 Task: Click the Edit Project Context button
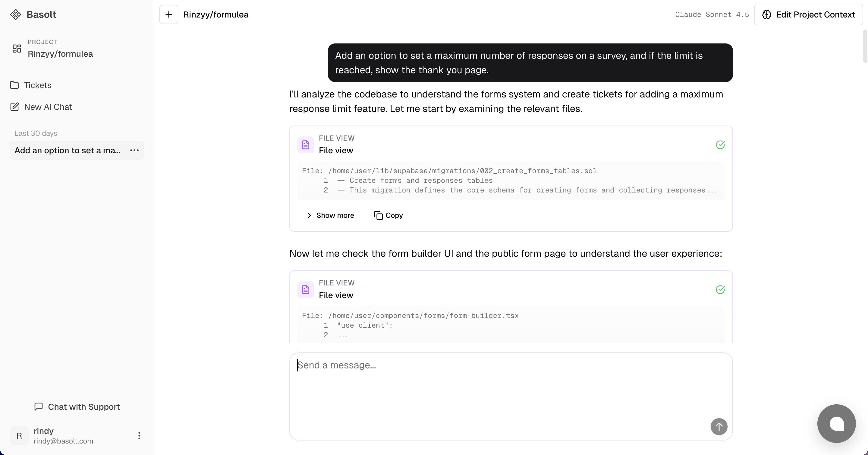pos(809,14)
